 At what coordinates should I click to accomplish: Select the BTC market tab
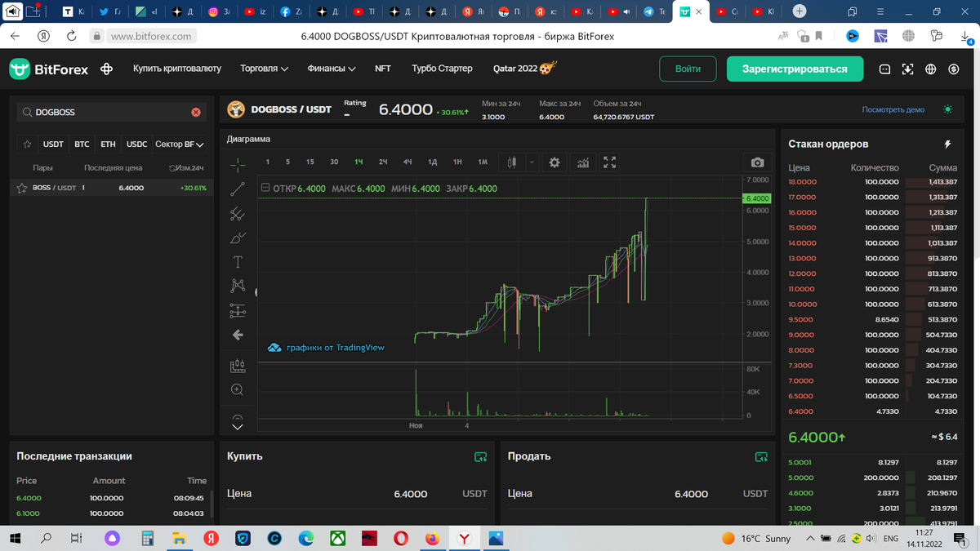(82, 144)
